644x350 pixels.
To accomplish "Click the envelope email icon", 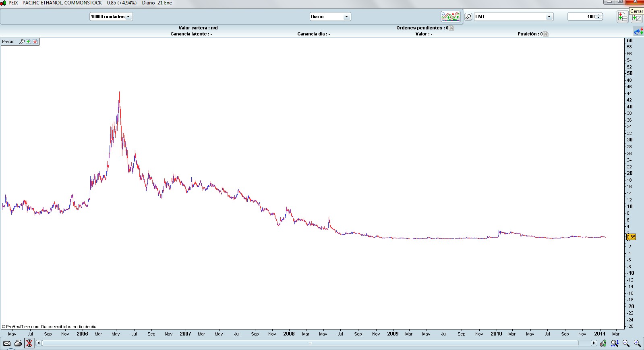I will tap(7, 343).
